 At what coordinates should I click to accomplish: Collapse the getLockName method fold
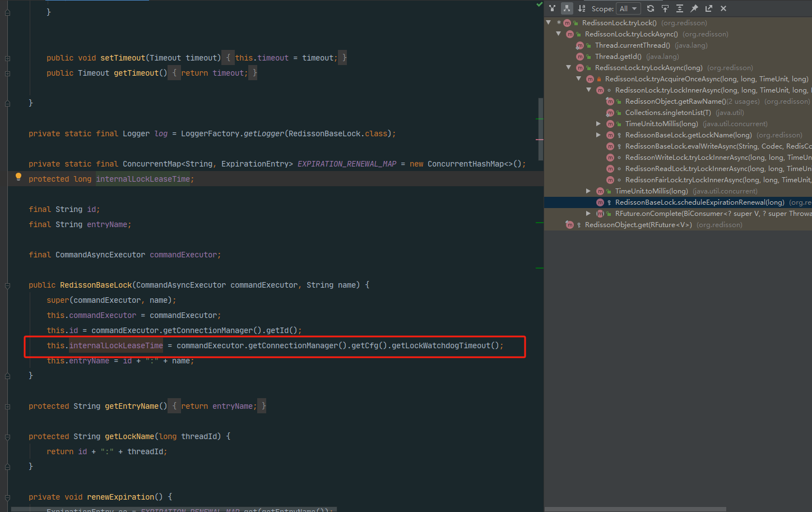(7, 437)
